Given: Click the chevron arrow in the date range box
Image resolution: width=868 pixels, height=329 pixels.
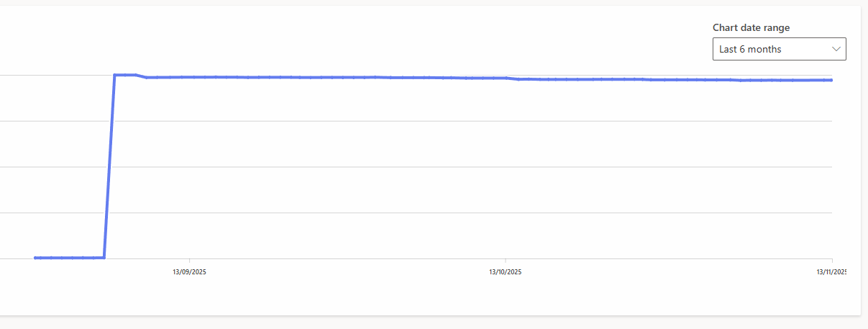Looking at the screenshot, I should (x=836, y=49).
